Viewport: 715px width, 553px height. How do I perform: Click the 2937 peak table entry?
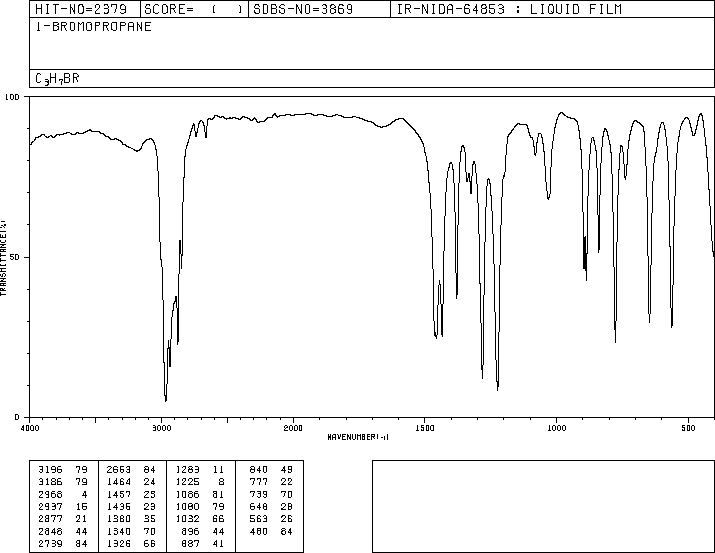[63, 506]
